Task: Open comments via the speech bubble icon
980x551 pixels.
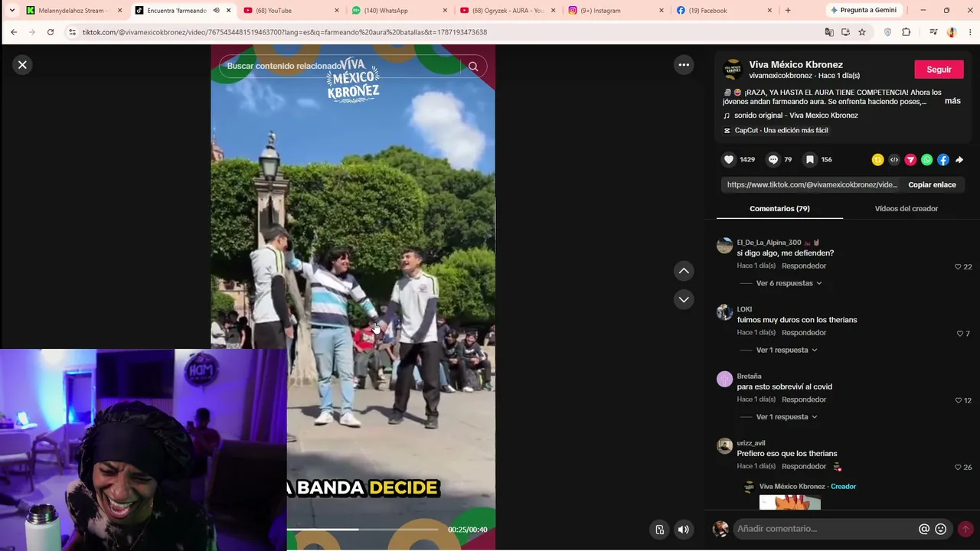Action: [773, 159]
